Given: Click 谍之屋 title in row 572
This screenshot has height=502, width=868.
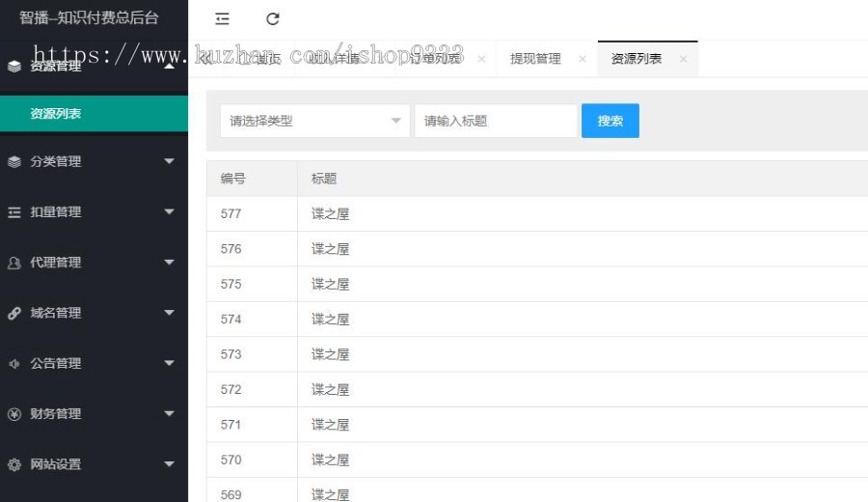Looking at the screenshot, I should tap(331, 389).
